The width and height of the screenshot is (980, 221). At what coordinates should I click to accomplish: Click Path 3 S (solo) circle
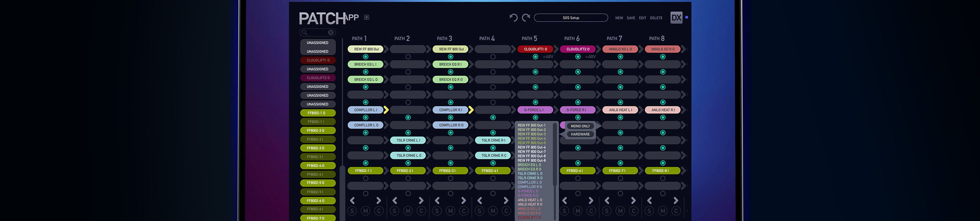[x=437, y=211]
